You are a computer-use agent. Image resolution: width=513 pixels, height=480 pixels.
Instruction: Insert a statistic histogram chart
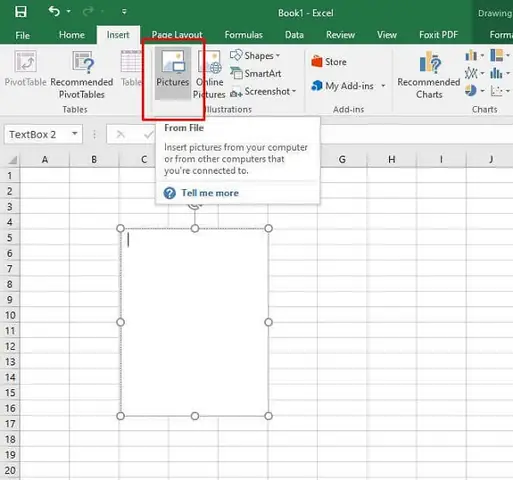(x=500, y=73)
